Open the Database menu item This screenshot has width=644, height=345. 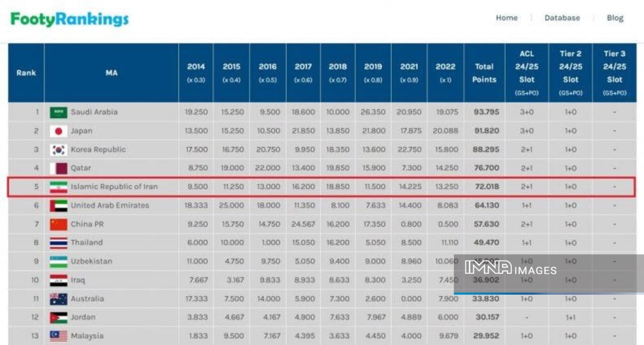click(x=562, y=18)
